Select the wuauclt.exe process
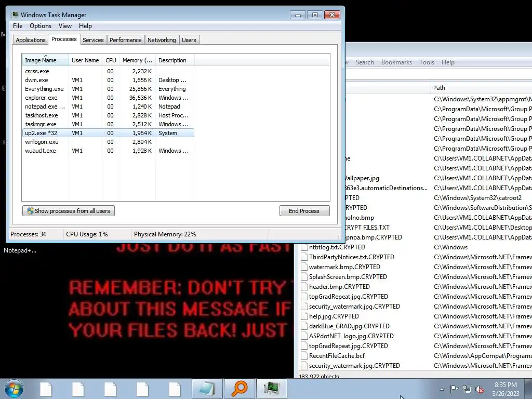 108,151
